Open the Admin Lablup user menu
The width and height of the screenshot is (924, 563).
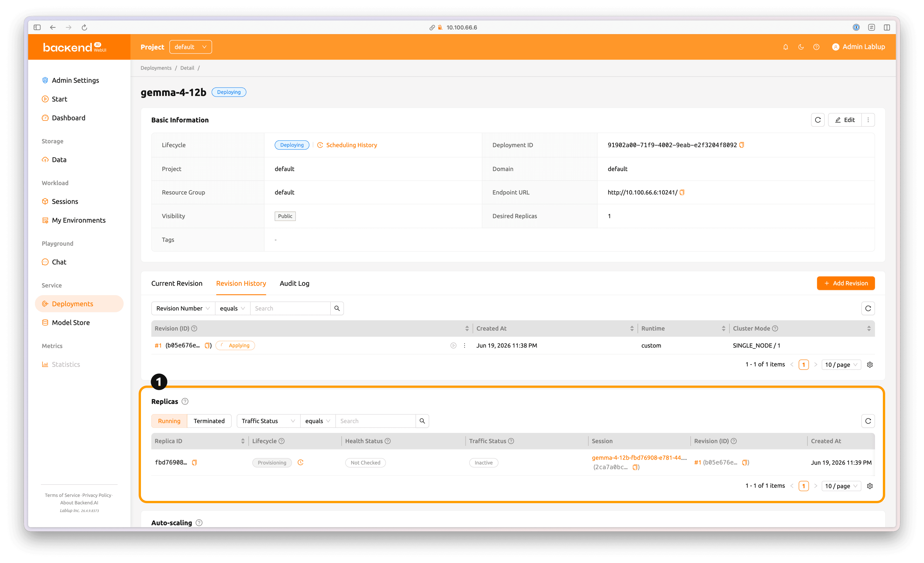(x=858, y=47)
